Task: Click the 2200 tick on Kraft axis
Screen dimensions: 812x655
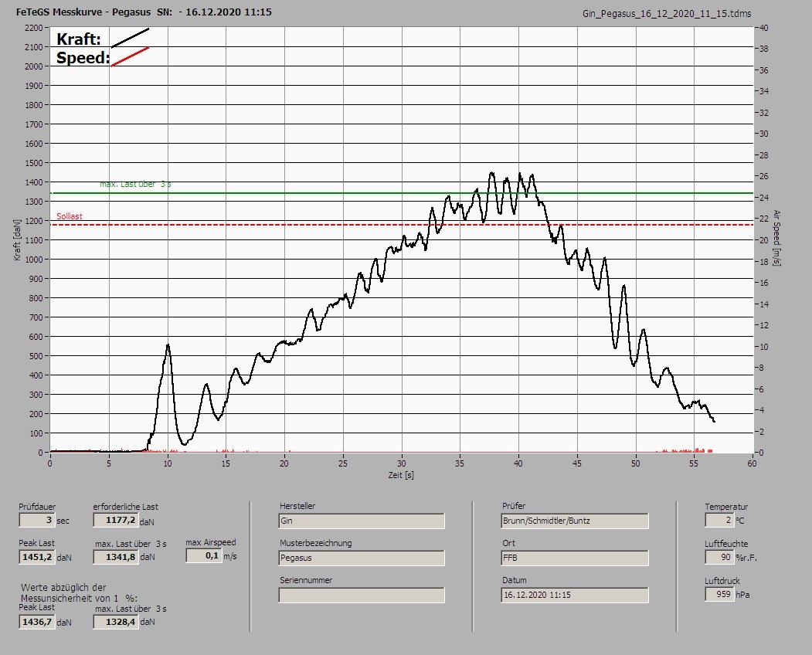Action: click(x=33, y=28)
